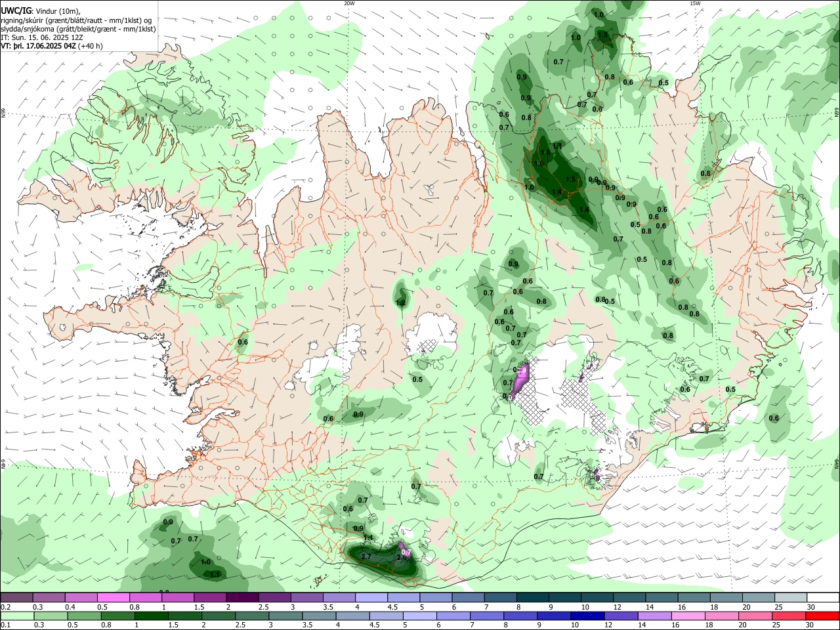Viewport: 840px width, 630px height.
Task: Click the light pink swatch labeled 16 in the lower legend row
Action: [x=689, y=616]
